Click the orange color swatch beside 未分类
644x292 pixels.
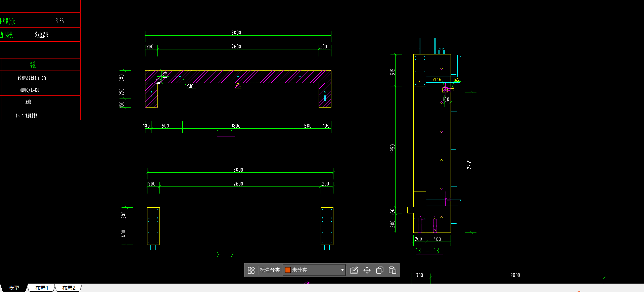point(288,270)
